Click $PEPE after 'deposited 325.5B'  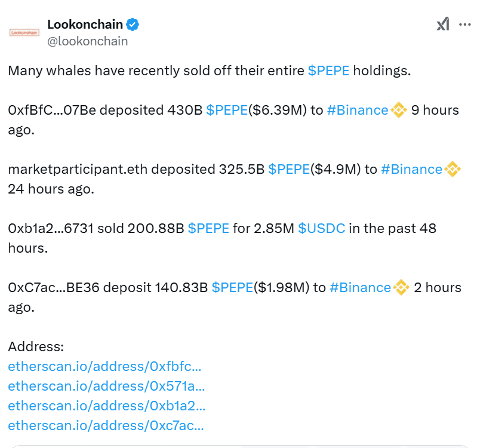click(289, 169)
